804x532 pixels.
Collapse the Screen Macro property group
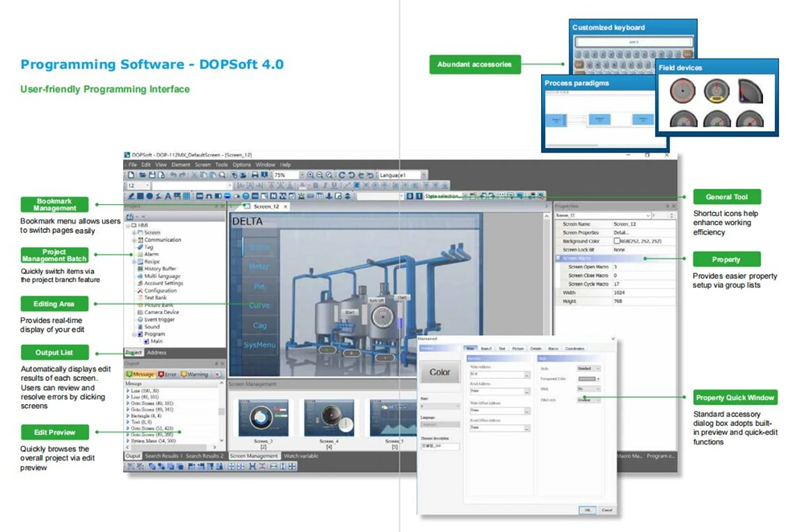(x=559, y=258)
